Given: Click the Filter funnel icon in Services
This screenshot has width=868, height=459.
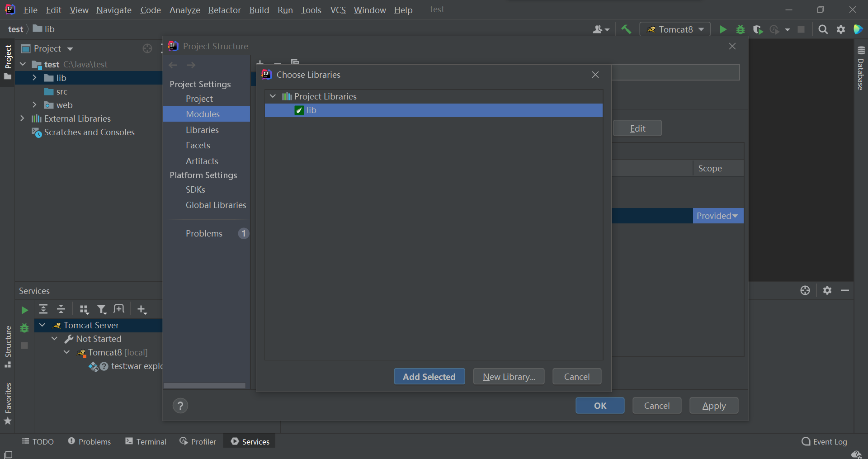Looking at the screenshot, I should tap(102, 309).
